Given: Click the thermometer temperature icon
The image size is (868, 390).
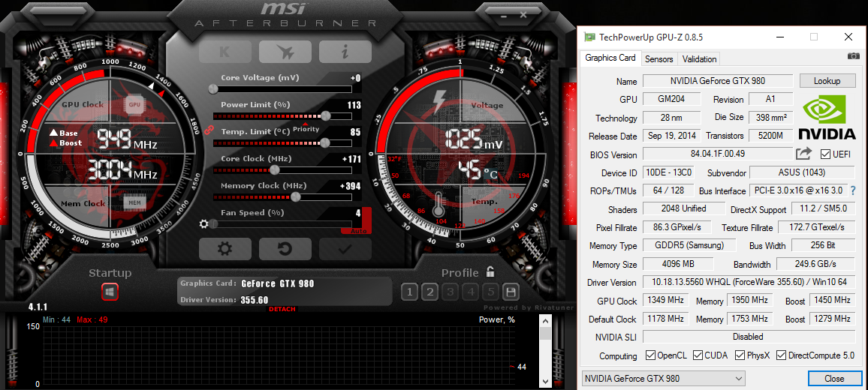Looking at the screenshot, I should pyautogui.click(x=439, y=203).
